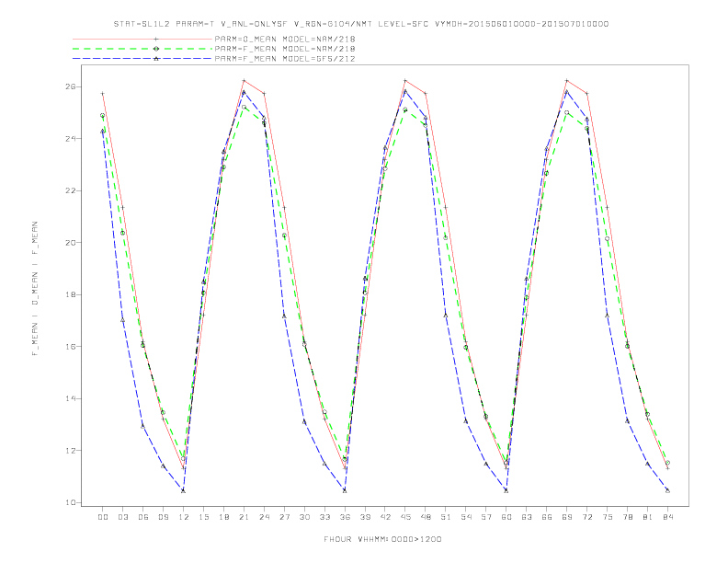Screen dimensions: 728x563
Task: Click x-axis forecast hour label 84
Action: [667, 517]
